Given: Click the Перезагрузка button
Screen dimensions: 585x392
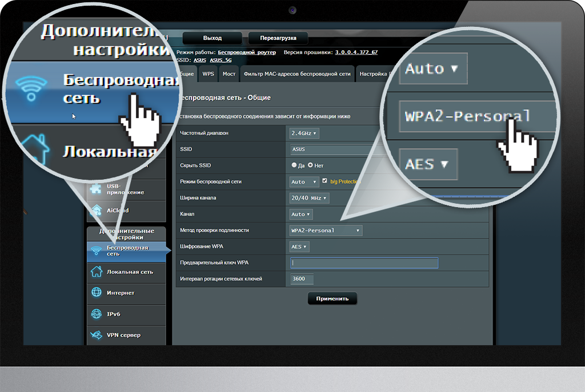Looking at the screenshot, I should (x=278, y=38).
